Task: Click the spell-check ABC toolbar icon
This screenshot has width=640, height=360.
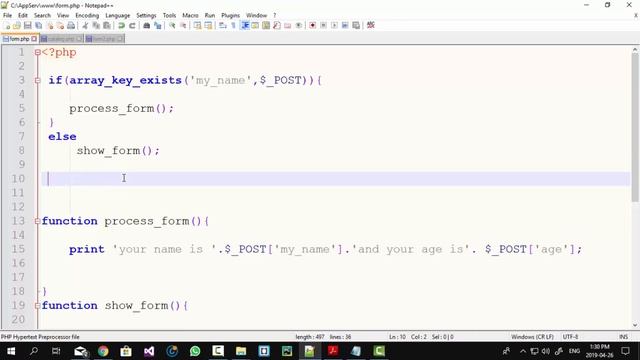Action: pos(371,25)
